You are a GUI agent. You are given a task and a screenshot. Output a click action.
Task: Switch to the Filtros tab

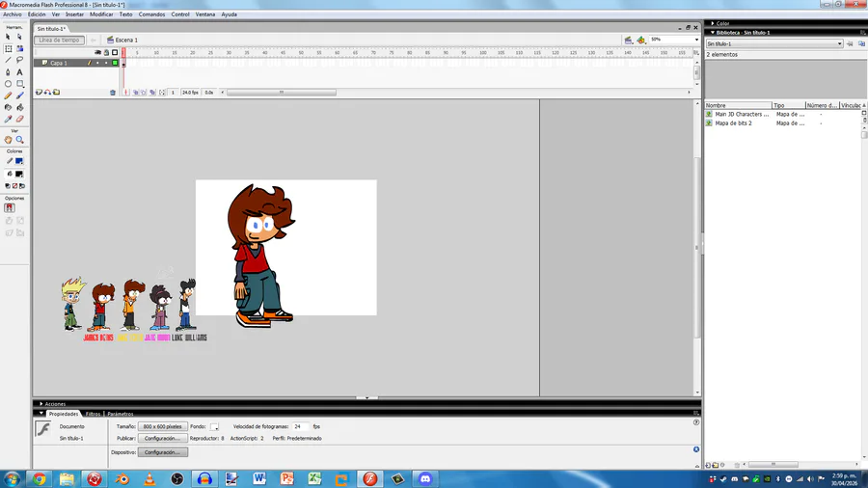tap(93, 414)
